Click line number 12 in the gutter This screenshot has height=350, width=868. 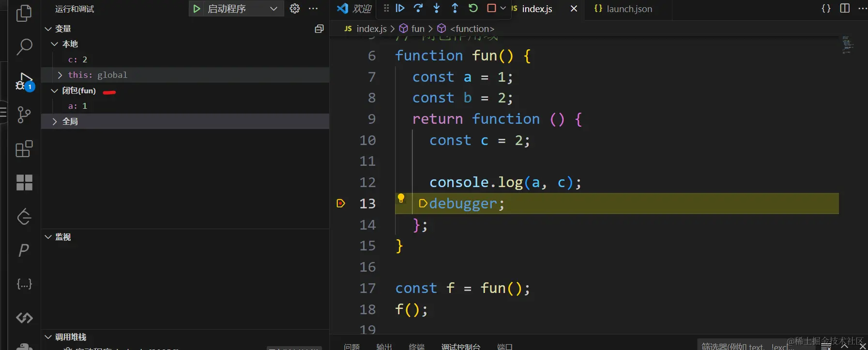click(367, 182)
